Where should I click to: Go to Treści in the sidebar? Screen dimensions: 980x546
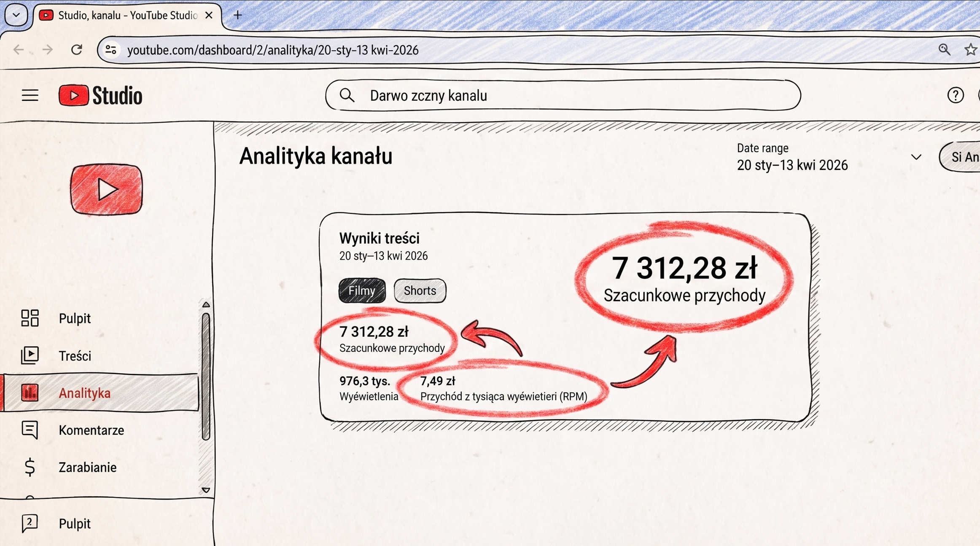point(75,356)
